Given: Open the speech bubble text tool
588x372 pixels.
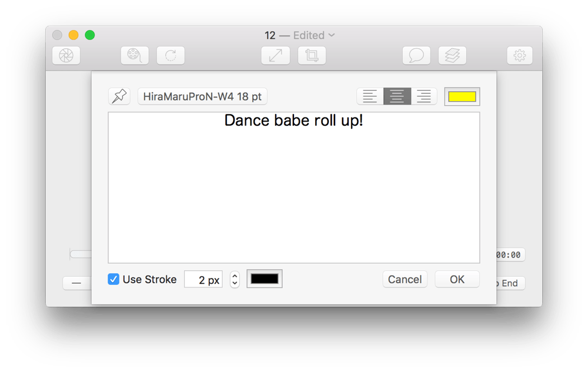Looking at the screenshot, I should coord(416,55).
